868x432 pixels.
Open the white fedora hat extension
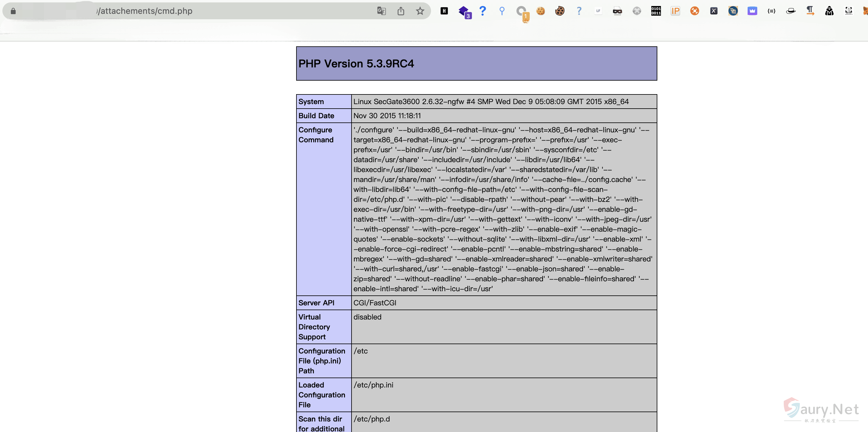790,11
